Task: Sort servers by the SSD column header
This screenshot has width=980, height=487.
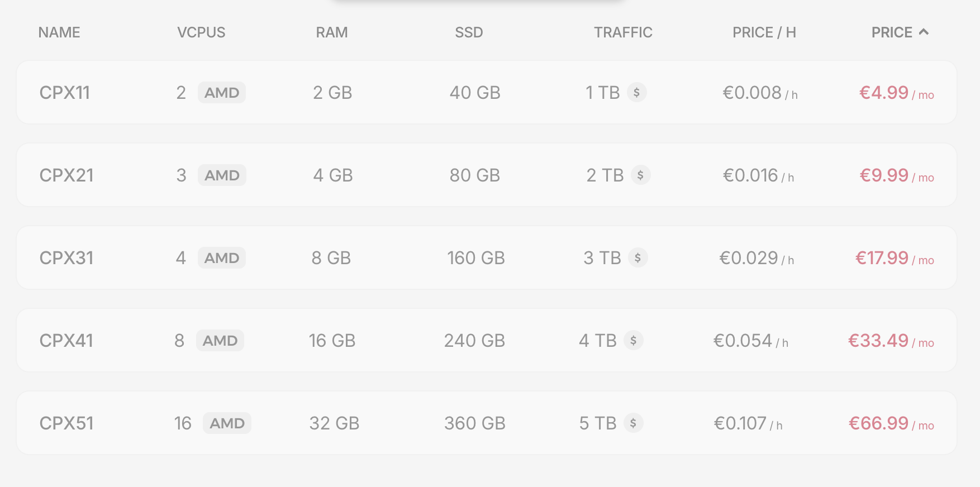Action: (469, 32)
